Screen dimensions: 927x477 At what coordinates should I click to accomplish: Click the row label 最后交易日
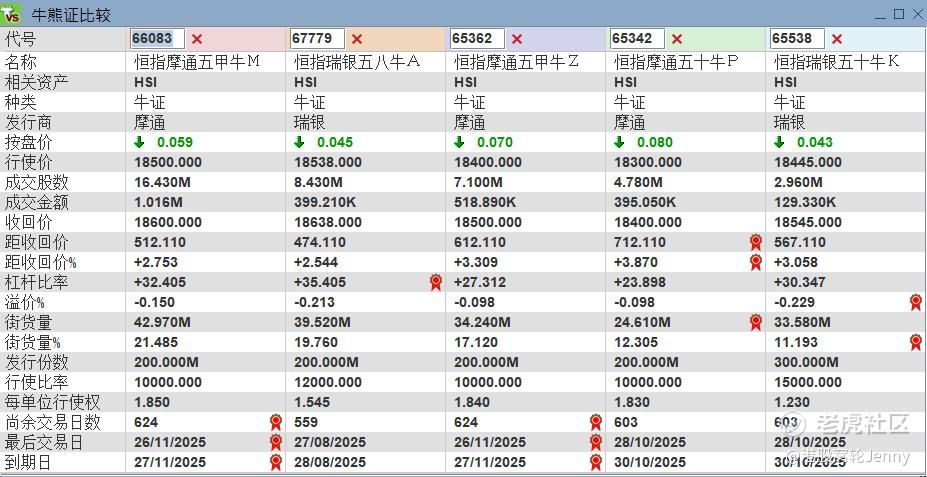point(44,442)
